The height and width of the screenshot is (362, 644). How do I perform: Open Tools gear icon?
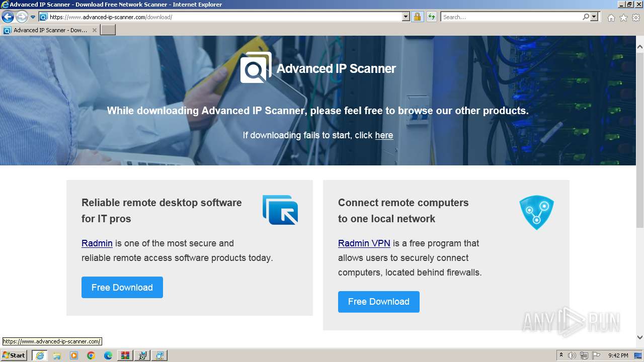point(636,18)
